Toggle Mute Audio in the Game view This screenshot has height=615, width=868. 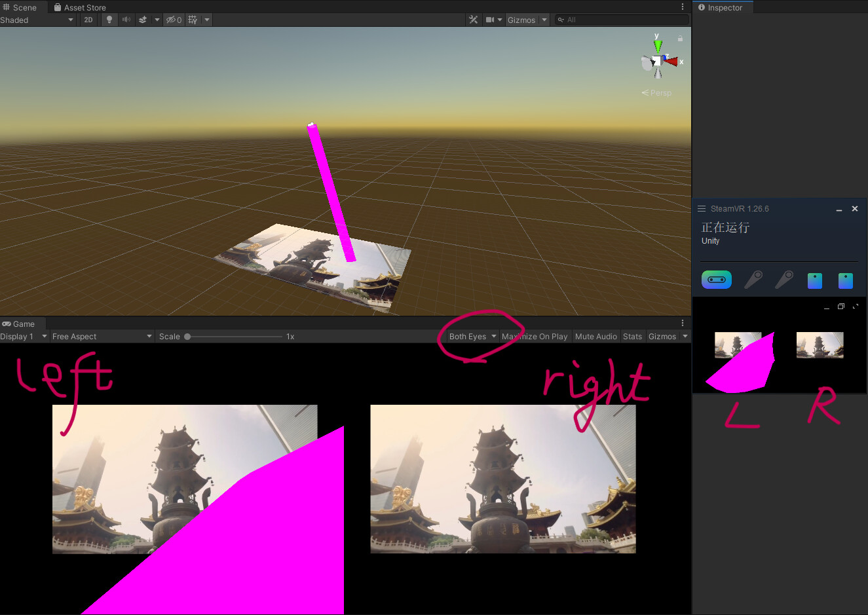pos(595,336)
